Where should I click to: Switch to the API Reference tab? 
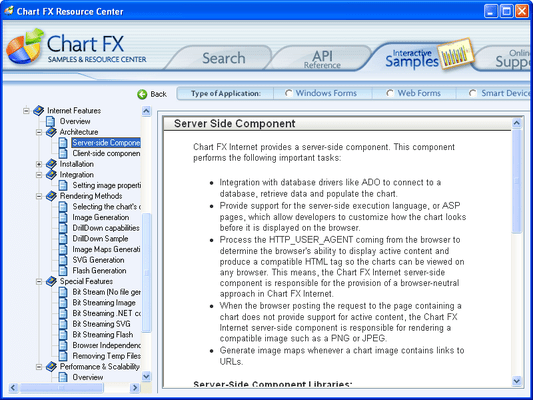[x=322, y=59]
